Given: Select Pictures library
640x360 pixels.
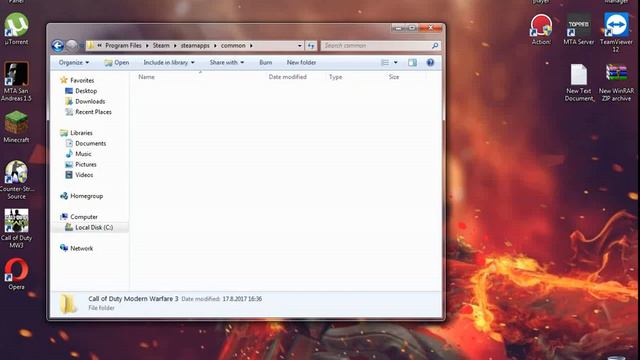Looking at the screenshot, I should pos(85,164).
